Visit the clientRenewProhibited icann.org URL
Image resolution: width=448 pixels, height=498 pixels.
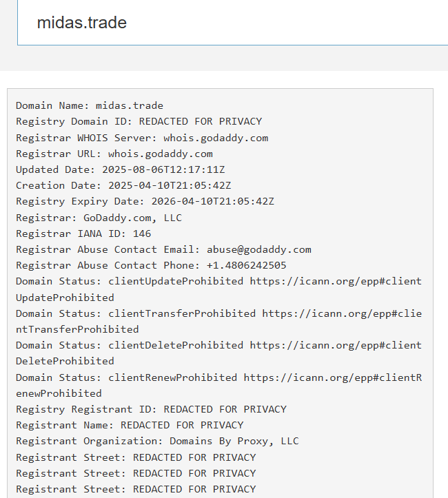pos(332,377)
